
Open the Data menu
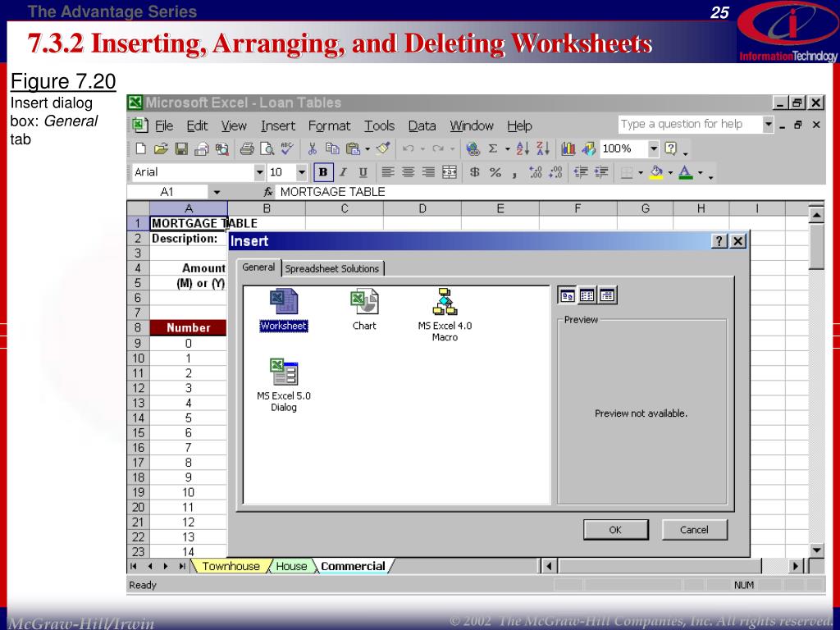[422, 126]
